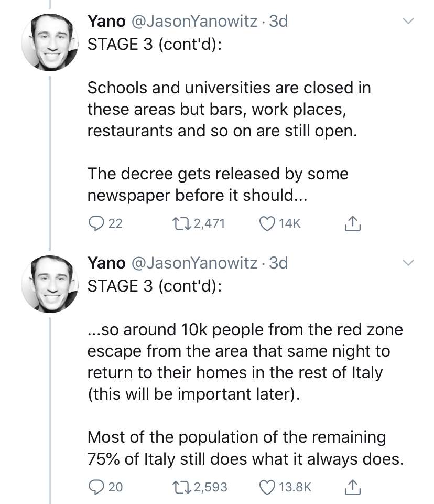The image size is (434, 504).
Task: Open the options chevron on the first tweet
Action: [408, 22]
